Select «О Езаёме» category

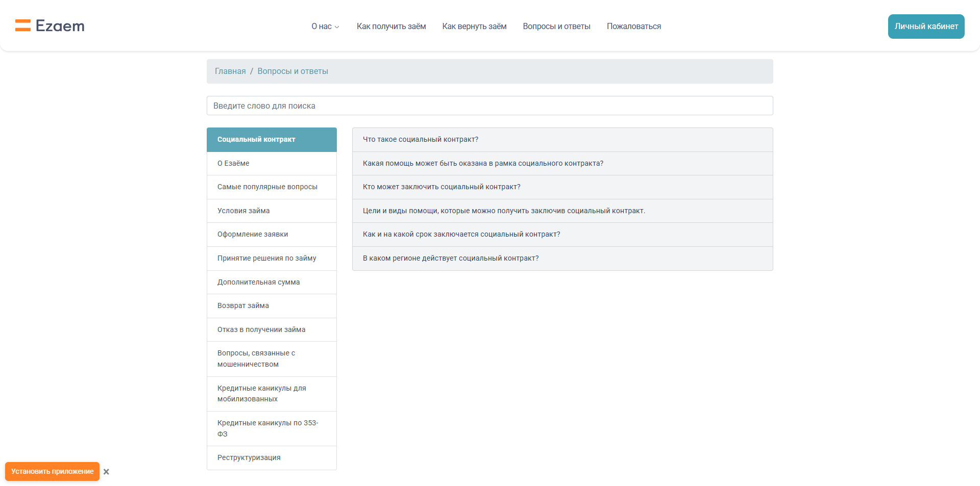click(x=233, y=164)
